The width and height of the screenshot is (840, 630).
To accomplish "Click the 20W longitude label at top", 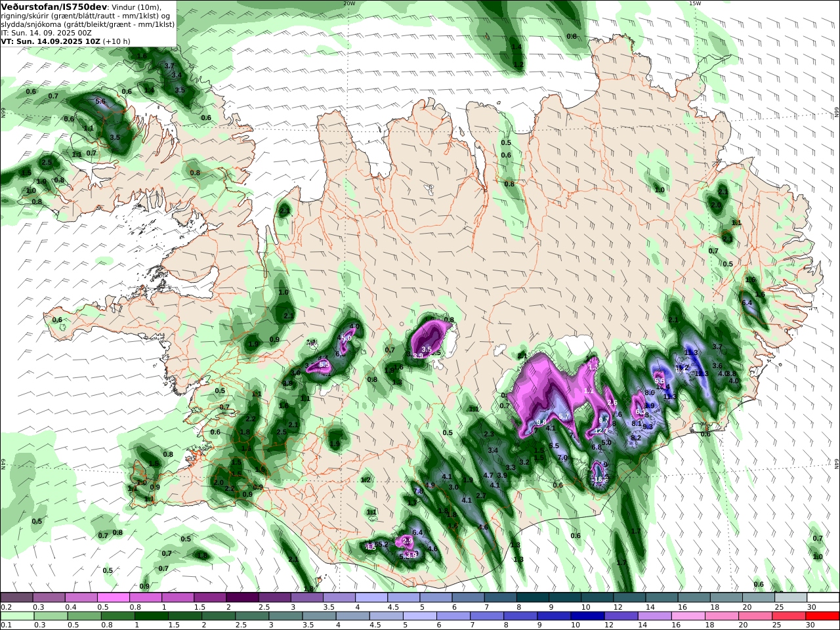I will [x=349, y=3].
